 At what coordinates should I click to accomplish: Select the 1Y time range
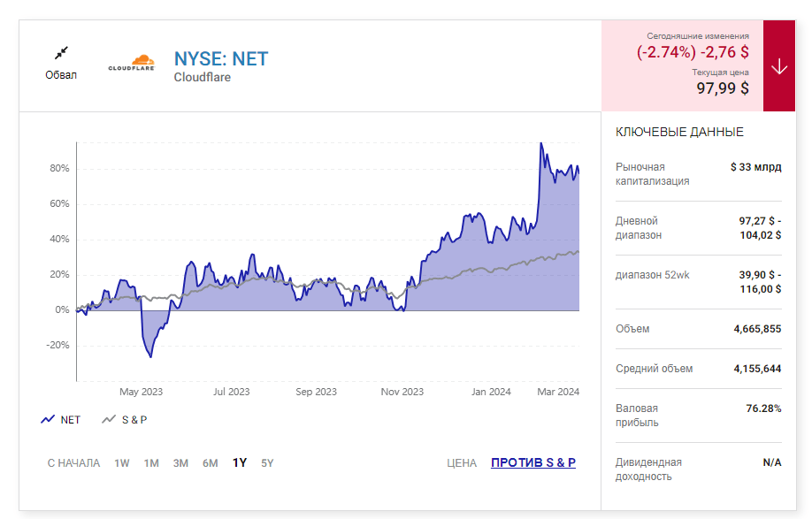tap(240, 463)
